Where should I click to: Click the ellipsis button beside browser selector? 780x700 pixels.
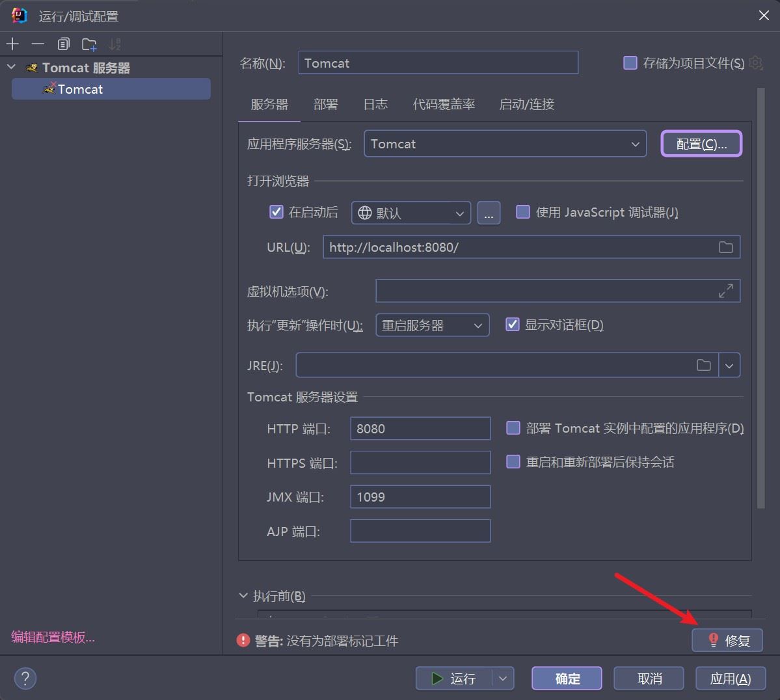[x=489, y=213]
